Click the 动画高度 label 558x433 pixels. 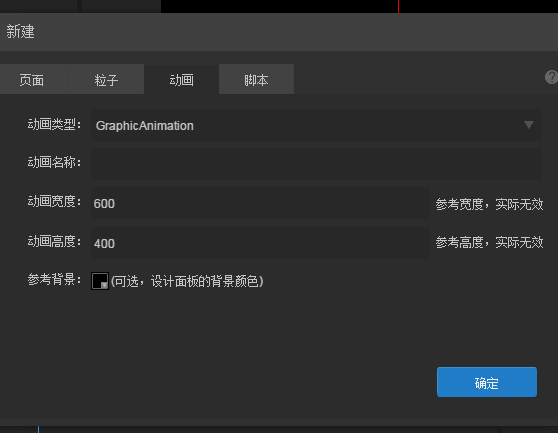(x=54, y=241)
